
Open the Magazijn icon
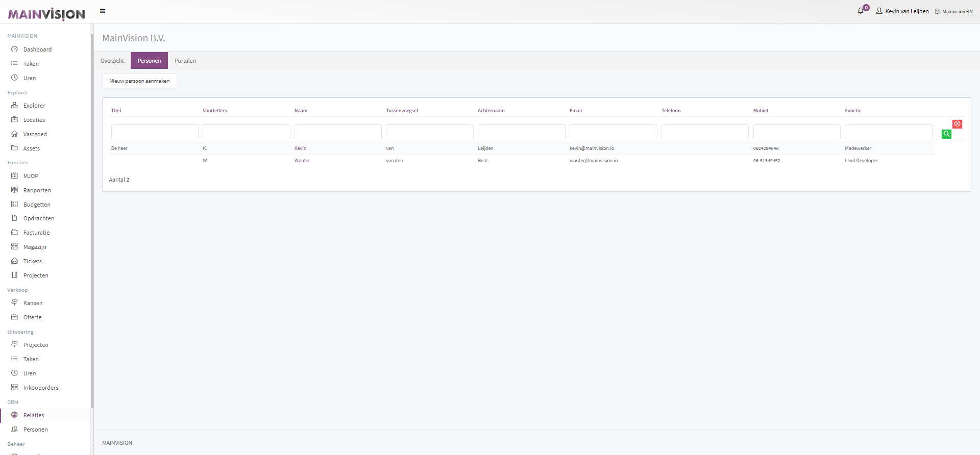tap(14, 247)
